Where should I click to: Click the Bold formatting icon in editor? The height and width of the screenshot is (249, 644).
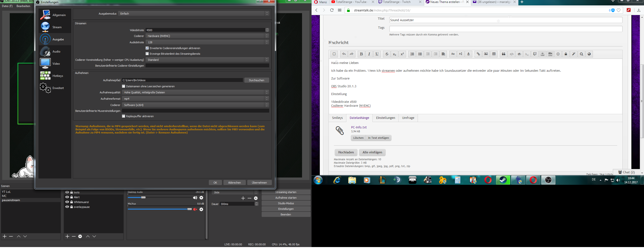[361, 54]
